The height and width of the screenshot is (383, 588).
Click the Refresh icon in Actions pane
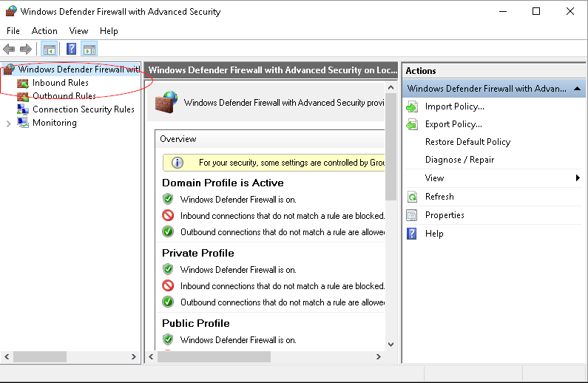click(412, 197)
